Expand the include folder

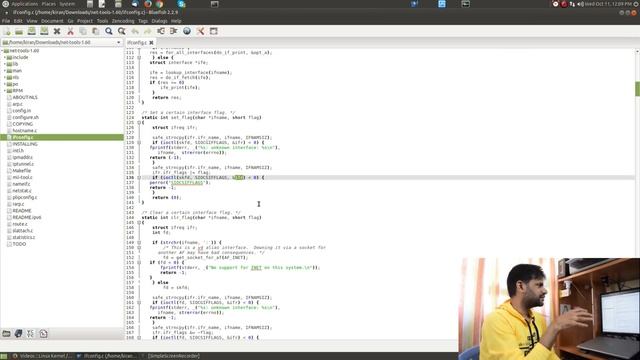(5, 58)
